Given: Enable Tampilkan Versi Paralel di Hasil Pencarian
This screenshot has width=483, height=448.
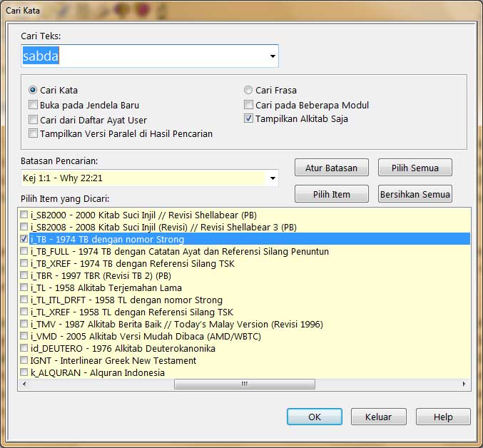Looking at the screenshot, I should point(33,133).
